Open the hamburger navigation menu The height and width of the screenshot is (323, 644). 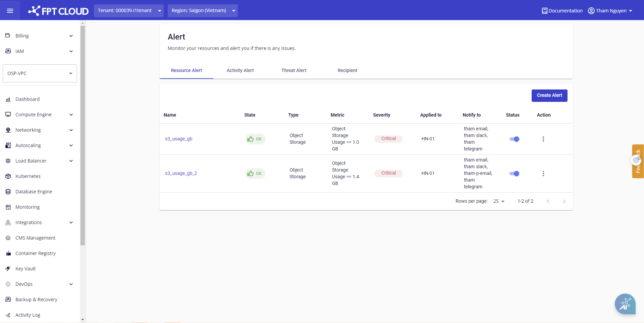[x=10, y=11]
